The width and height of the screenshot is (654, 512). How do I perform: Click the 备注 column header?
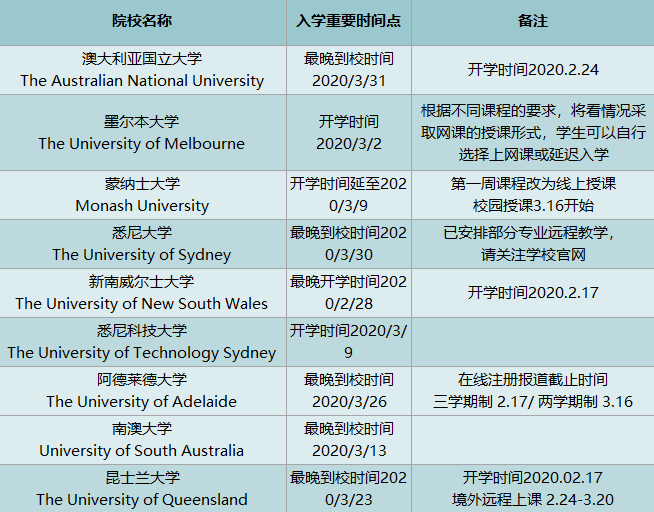[533, 21]
